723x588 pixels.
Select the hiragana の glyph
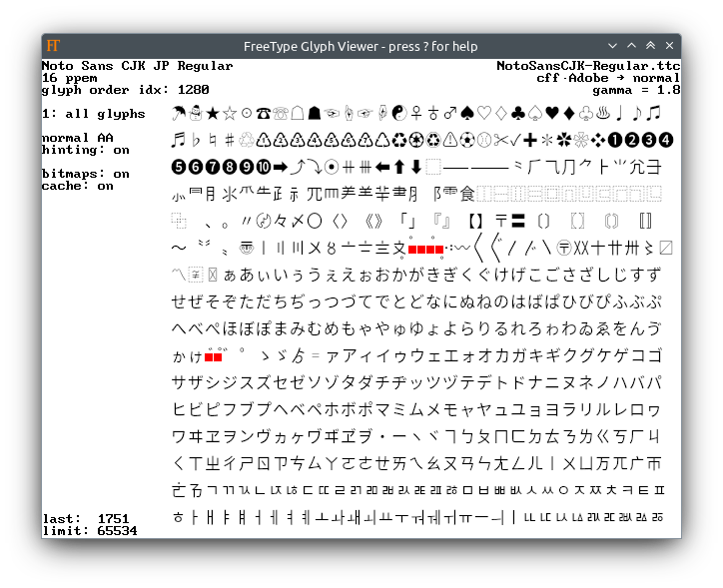pos(501,302)
